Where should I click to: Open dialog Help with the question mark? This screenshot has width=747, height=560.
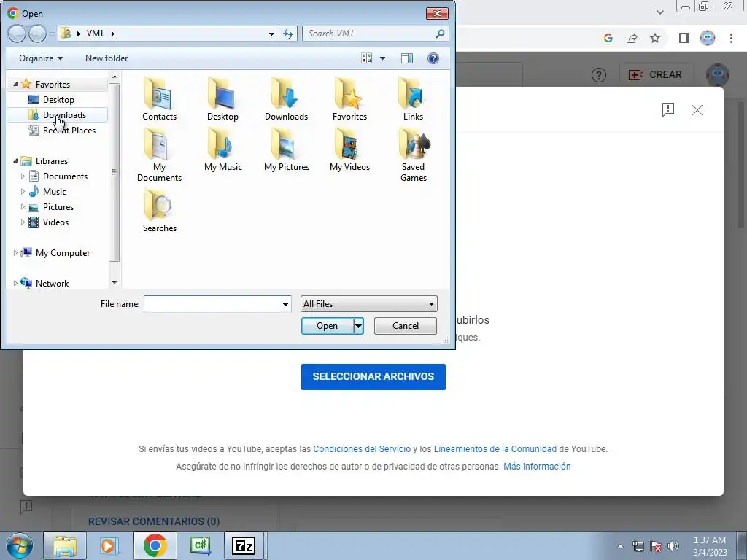[433, 58]
